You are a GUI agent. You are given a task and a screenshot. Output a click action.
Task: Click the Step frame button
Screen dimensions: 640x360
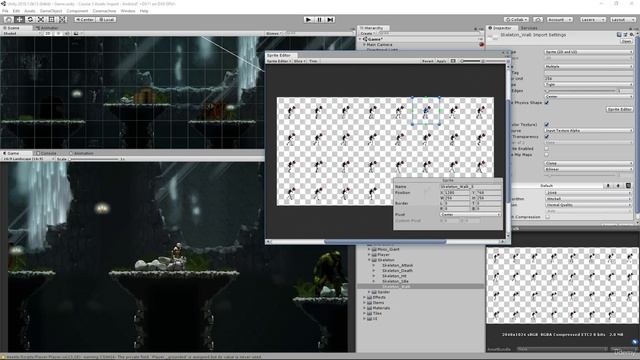[331, 19]
